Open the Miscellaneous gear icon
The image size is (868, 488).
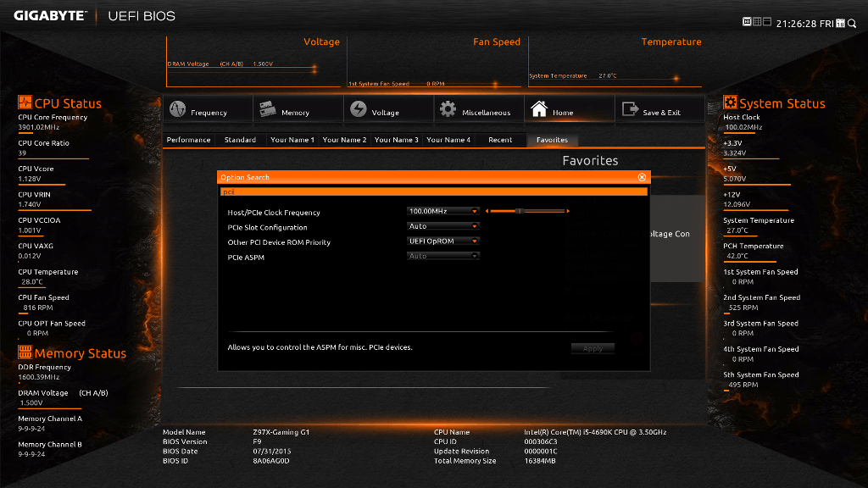pyautogui.click(x=448, y=110)
